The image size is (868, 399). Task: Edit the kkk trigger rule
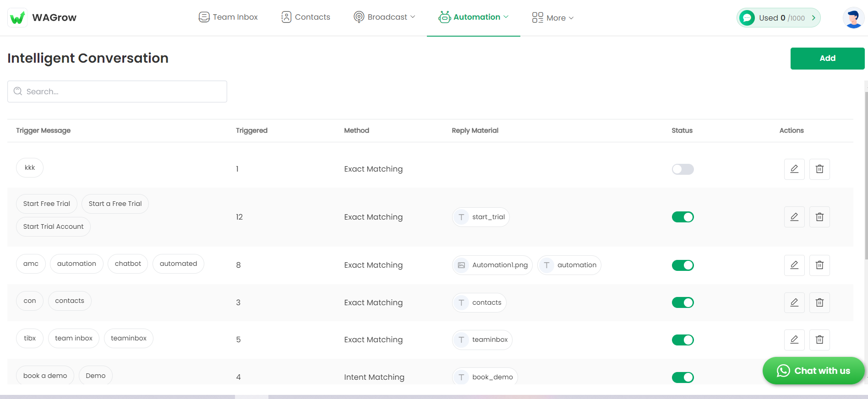click(x=794, y=169)
